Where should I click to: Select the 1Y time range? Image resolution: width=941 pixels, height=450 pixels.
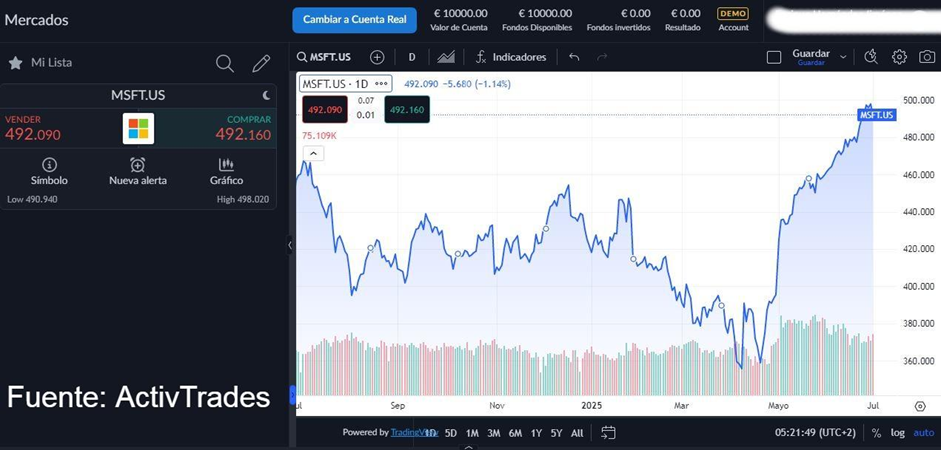pos(536,433)
